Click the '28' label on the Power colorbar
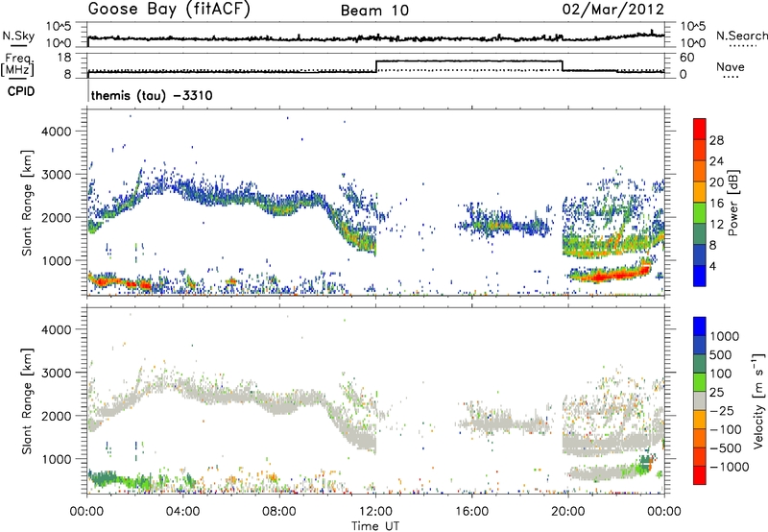Image resolution: width=768 pixels, height=532 pixels. pyautogui.click(x=716, y=140)
